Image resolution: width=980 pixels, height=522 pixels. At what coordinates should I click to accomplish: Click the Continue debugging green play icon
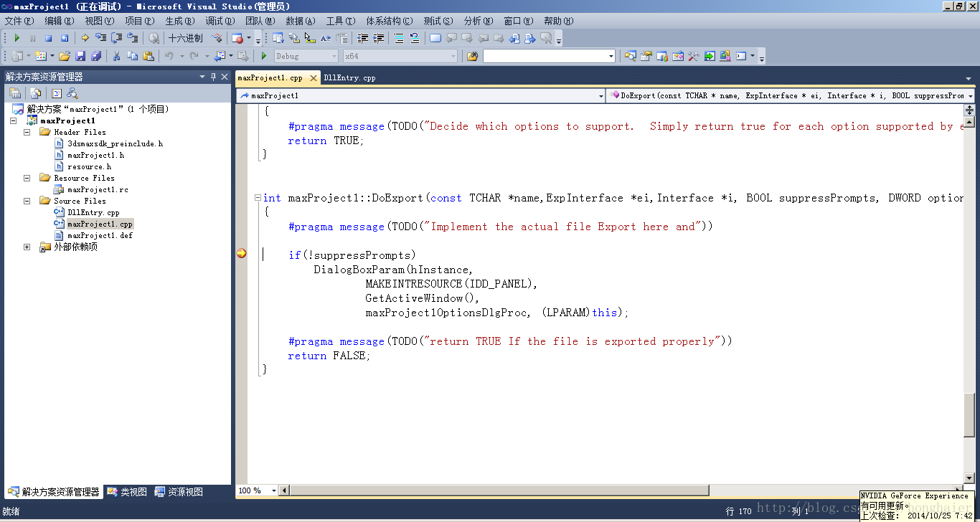point(17,38)
